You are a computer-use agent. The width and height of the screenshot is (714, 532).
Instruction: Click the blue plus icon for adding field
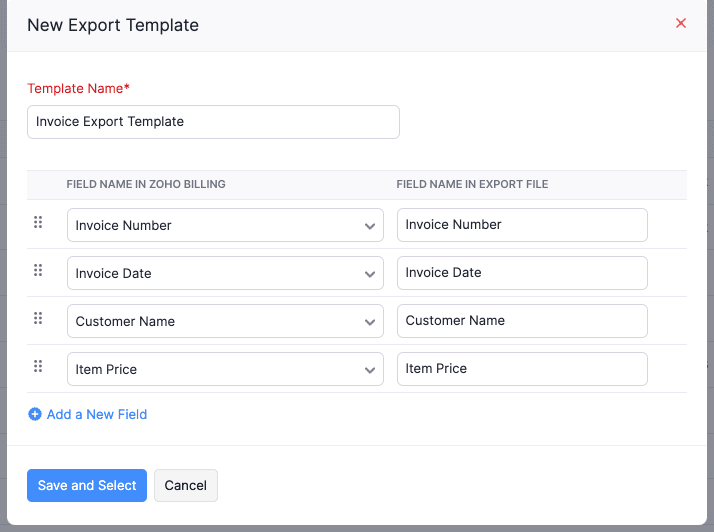tap(35, 414)
